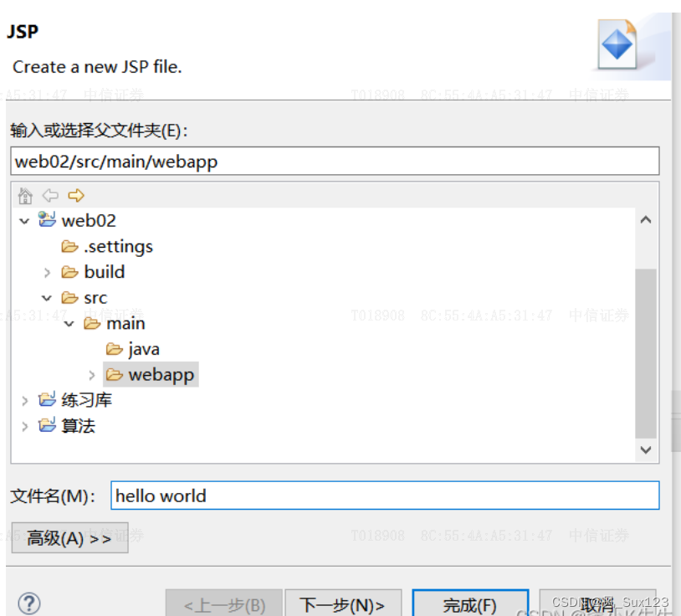
Task: Click the build folder icon
Action: [69, 272]
